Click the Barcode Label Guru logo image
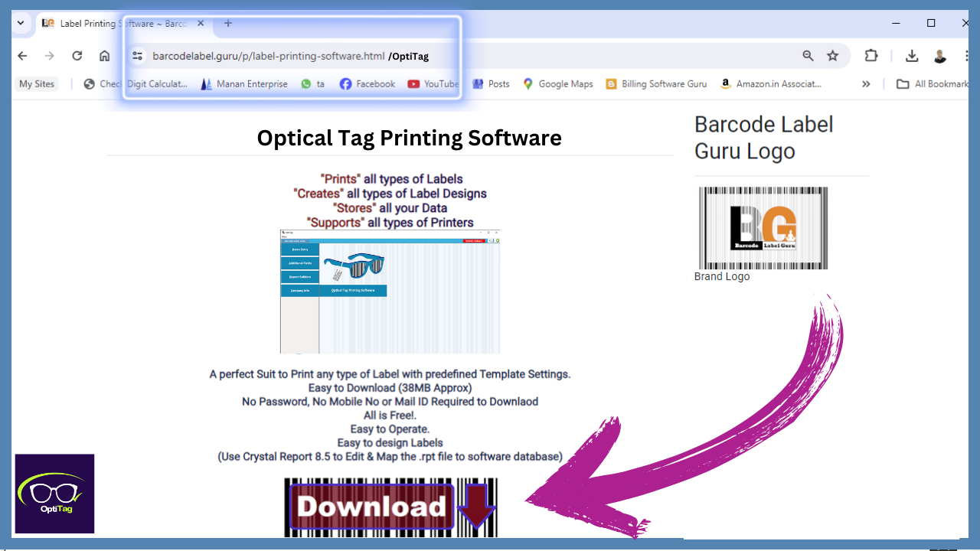The width and height of the screenshot is (980, 551). [x=763, y=228]
